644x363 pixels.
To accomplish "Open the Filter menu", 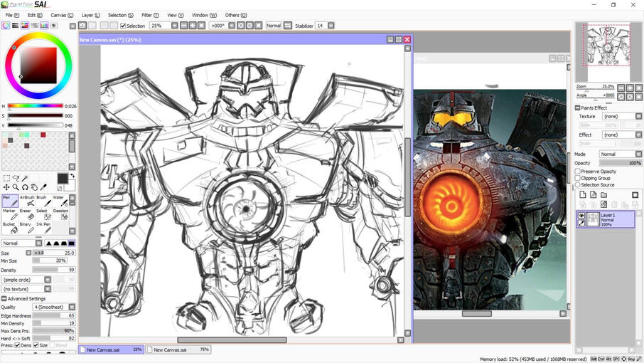I will pyautogui.click(x=150, y=15).
